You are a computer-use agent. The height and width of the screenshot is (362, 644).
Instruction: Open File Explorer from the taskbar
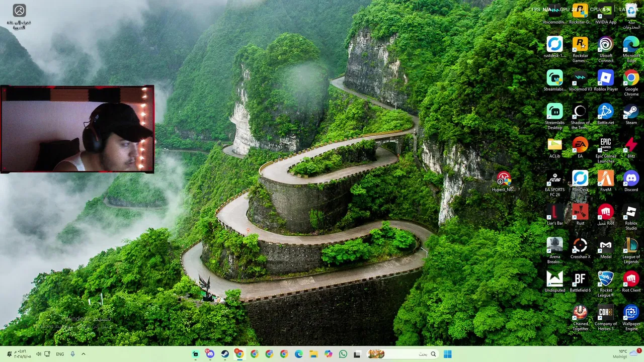click(313, 354)
